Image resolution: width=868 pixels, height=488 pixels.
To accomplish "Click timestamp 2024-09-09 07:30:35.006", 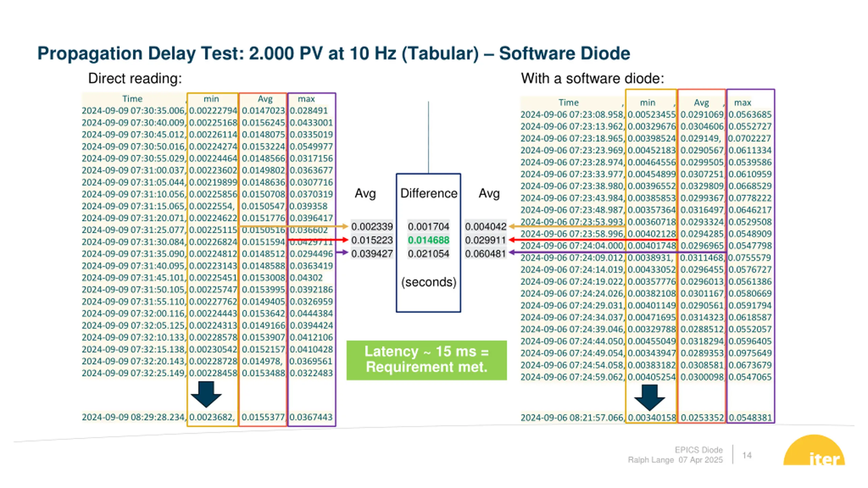I will pos(133,110).
